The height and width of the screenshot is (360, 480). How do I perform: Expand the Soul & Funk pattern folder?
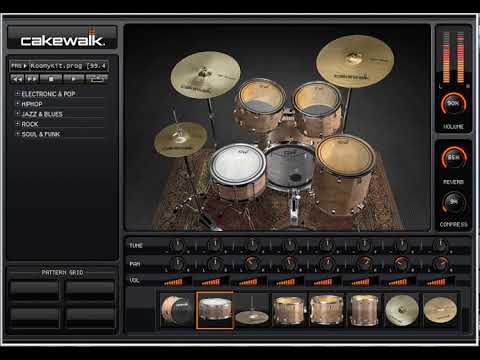pos(18,134)
